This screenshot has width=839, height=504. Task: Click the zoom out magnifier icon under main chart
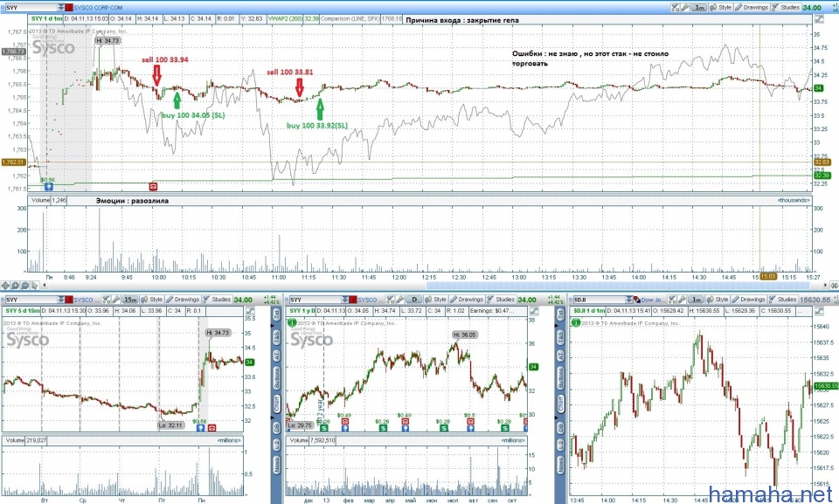(24, 285)
